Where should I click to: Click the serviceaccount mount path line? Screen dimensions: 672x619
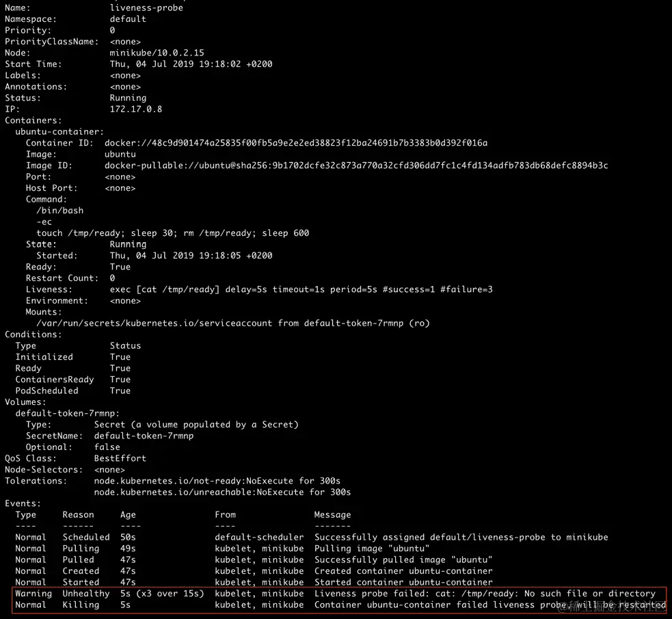click(232, 324)
